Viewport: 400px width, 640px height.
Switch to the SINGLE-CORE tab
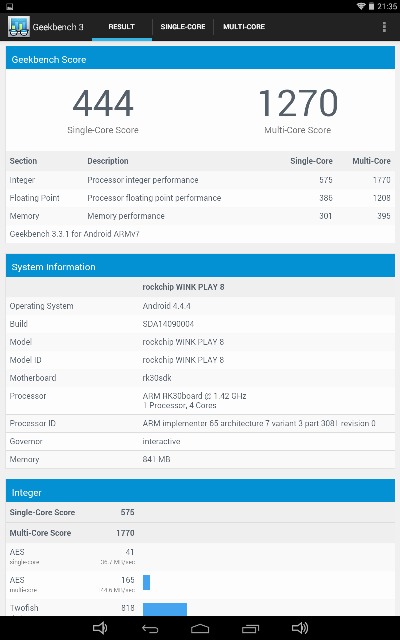(182, 27)
